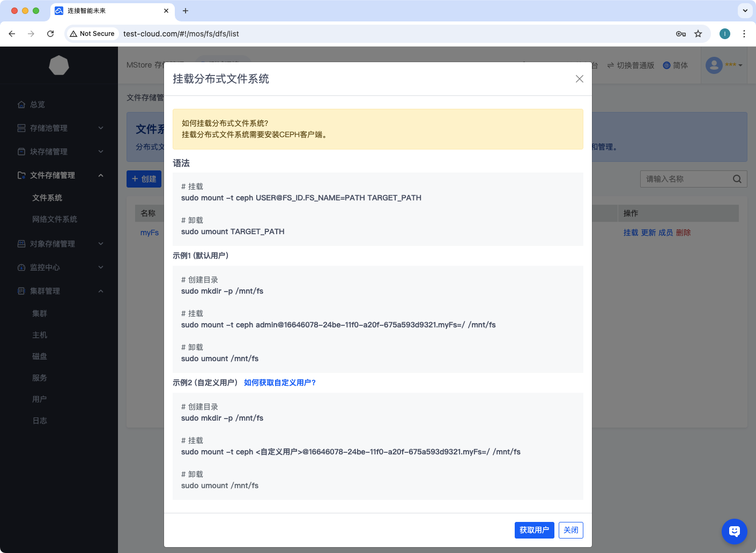756x553 pixels.
Task: Click the 关闭 button in dialog footer
Action: tap(570, 530)
